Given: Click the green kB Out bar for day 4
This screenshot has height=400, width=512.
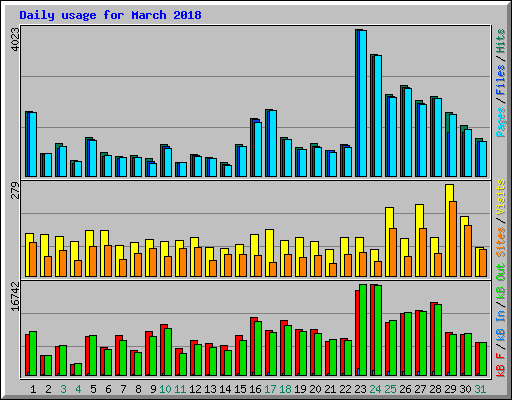Looking at the screenshot, I should (78, 370).
